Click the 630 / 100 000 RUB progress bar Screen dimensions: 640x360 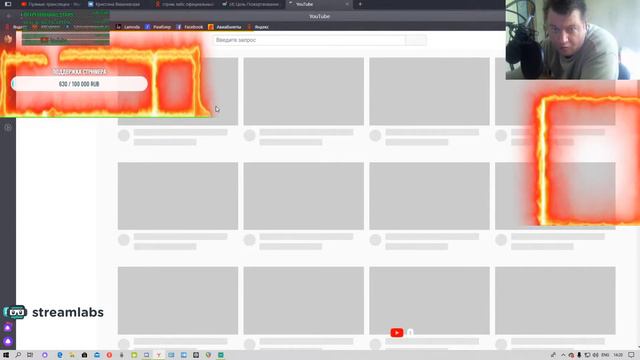79,84
